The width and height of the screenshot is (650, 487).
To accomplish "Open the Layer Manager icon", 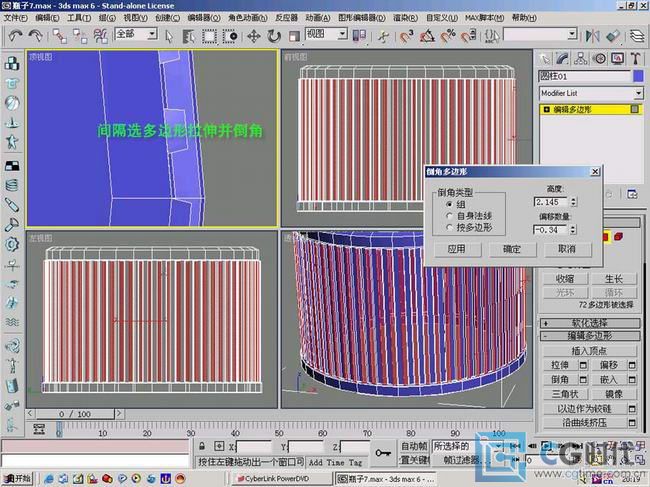I will 637,36.
